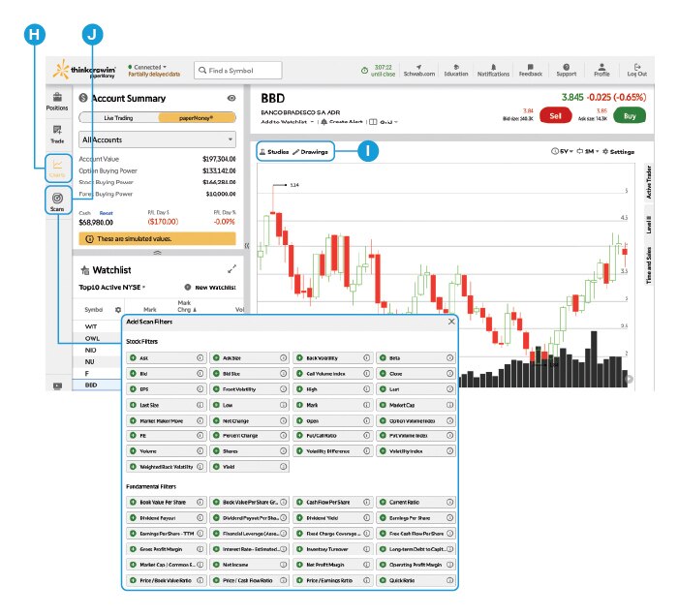678x616 pixels.
Task: Select the OWL row in watchlist
Action: (97, 338)
